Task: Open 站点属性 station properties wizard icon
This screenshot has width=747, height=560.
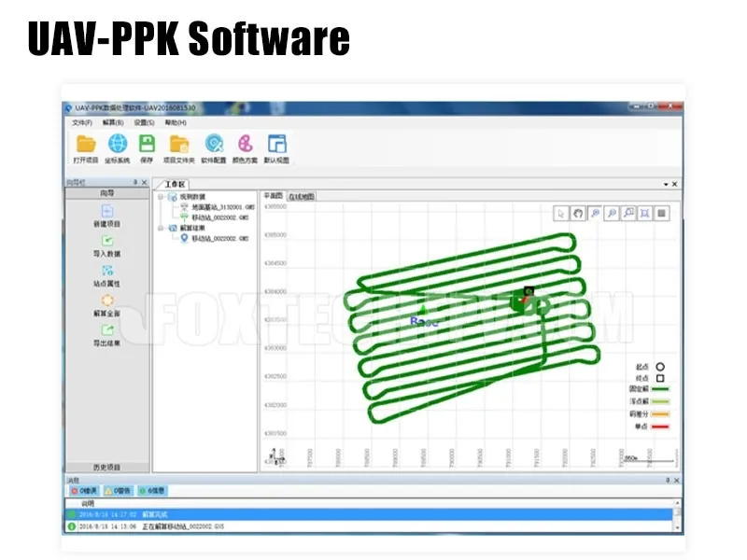Action: click(x=107, y=271)
